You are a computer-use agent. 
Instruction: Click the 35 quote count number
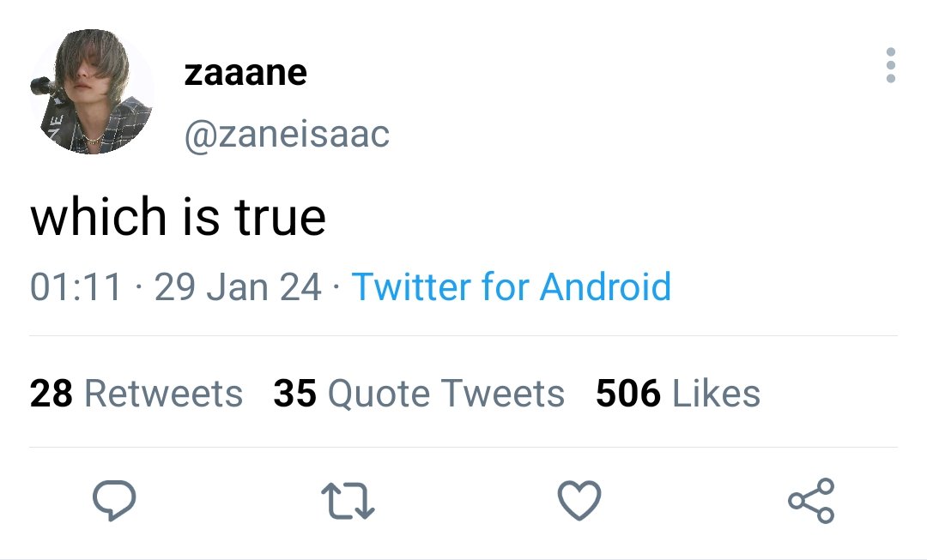[x=295, y=394]
